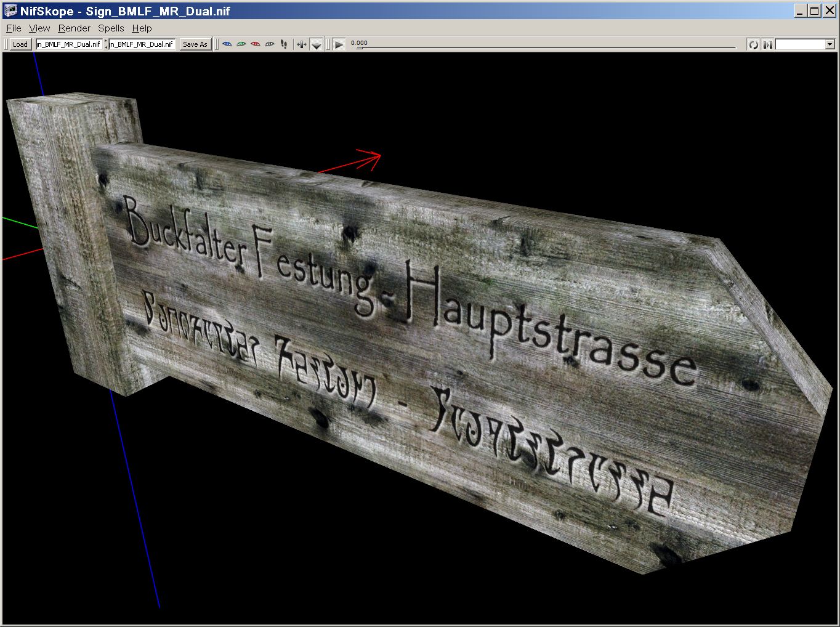Viewport: 840px width, 627px height.
Task: Click the green eye view icon
Action: (x=241, y=44)
